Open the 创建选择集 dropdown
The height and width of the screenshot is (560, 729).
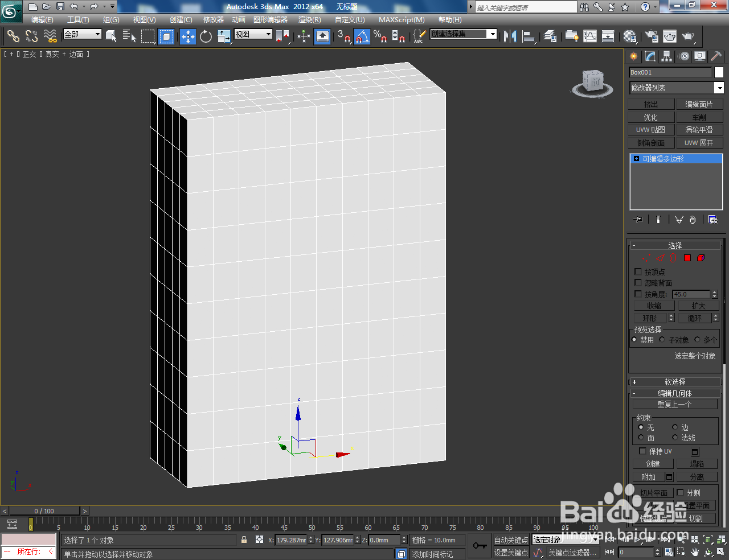(x=464, y=34)
